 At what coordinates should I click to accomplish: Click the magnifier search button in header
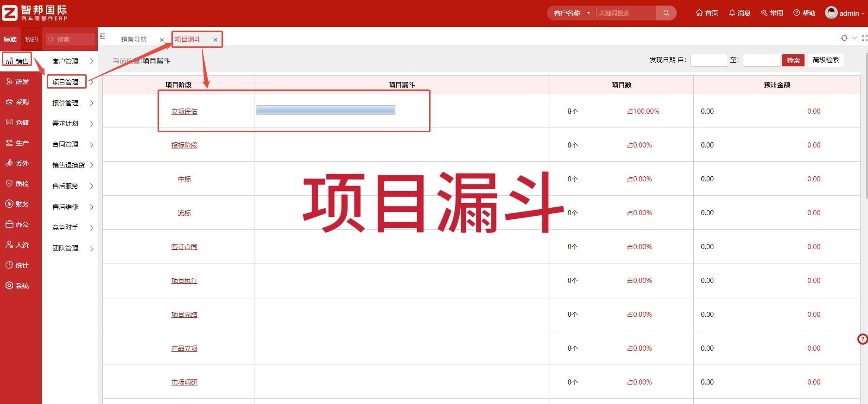pos(666,13)
